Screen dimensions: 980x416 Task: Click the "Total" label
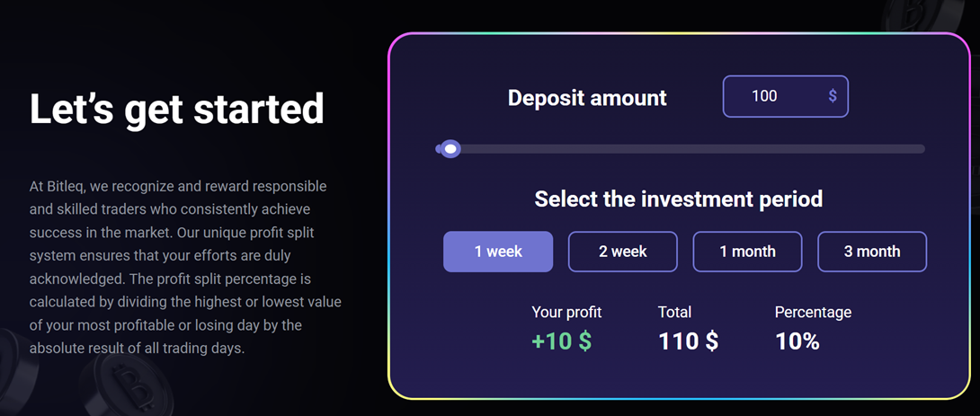675,313
